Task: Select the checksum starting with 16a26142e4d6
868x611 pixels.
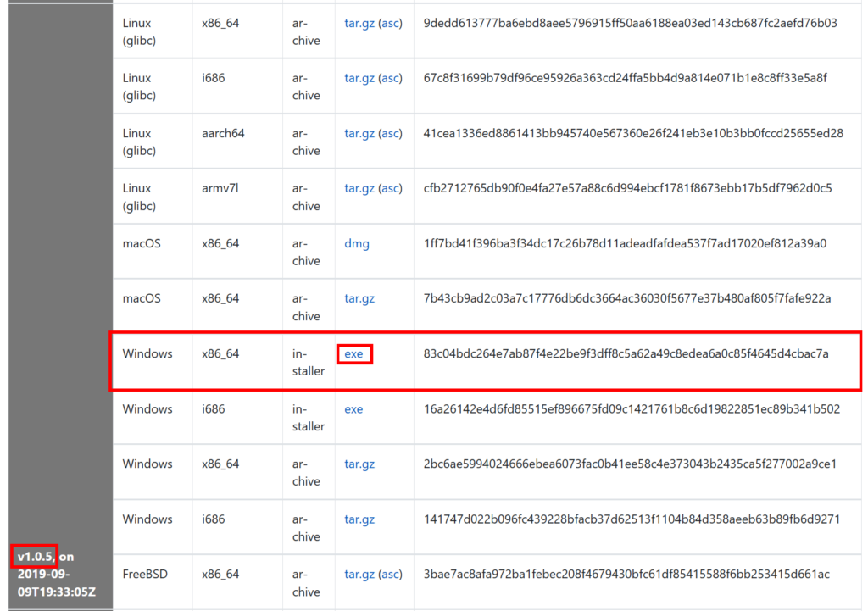Action: [x=632, y=409]
